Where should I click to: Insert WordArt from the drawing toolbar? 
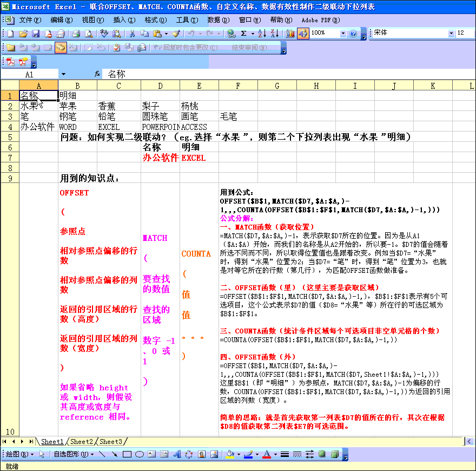[x=176, y=454]
